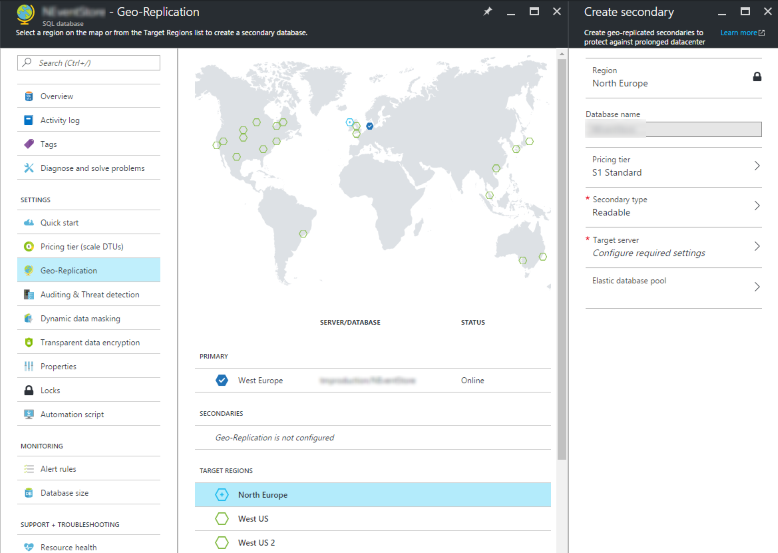Image resolution: width=778 pixels, height=553 pixels.
Task: Click the Online status of West Europe
Action: [x=472, y=380]
